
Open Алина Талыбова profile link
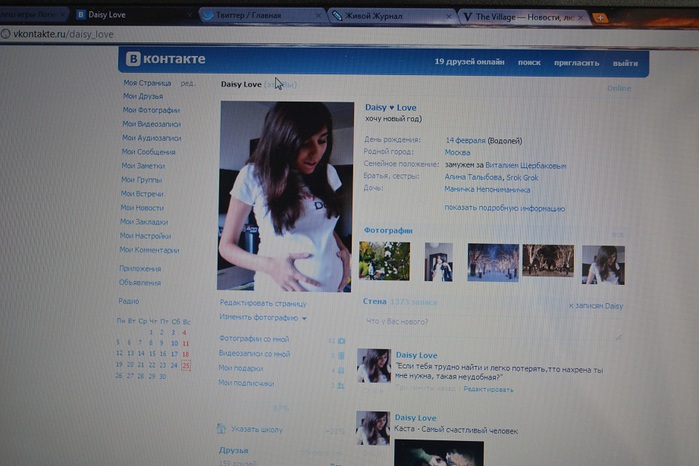[473, 177]
